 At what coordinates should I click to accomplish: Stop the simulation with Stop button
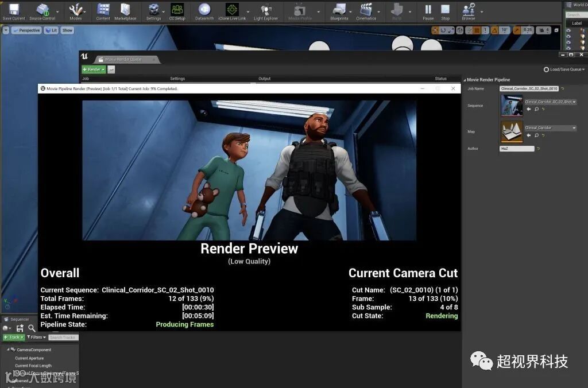click(445, 12)
